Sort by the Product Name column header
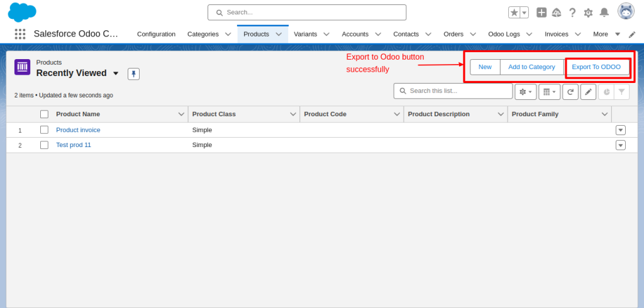This screenshot has height=308, width=644. pos(78,114)
